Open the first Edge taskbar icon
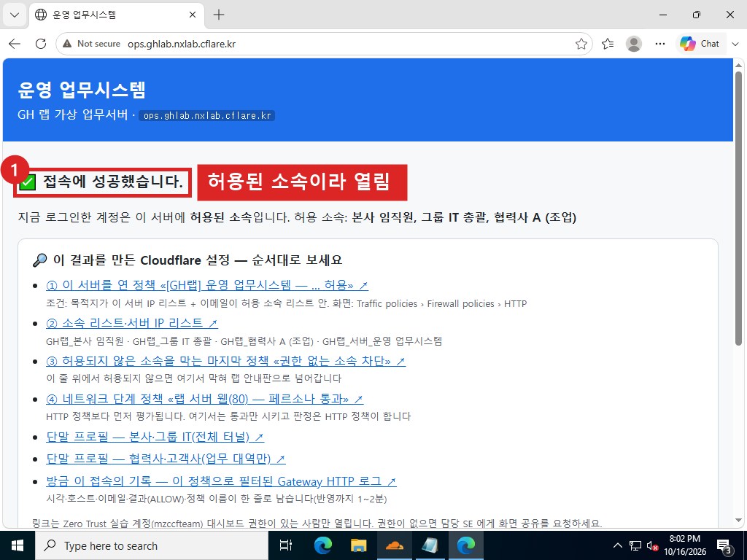Viewport: 747px width, 560px height. point(322,545)
